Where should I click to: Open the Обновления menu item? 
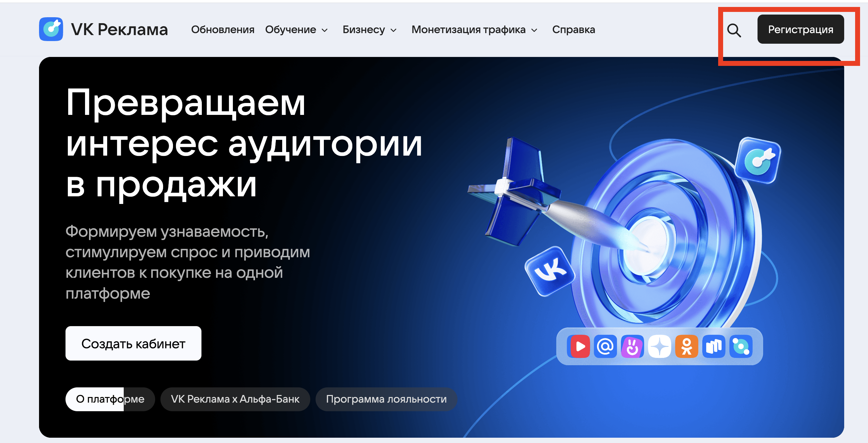point(223,30)
